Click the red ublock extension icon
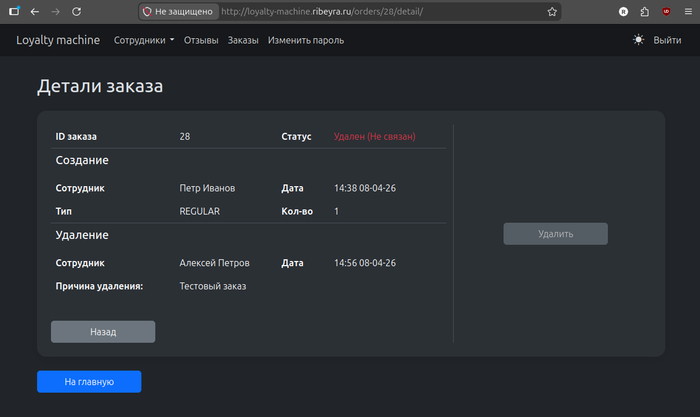 tap(666, 11)
